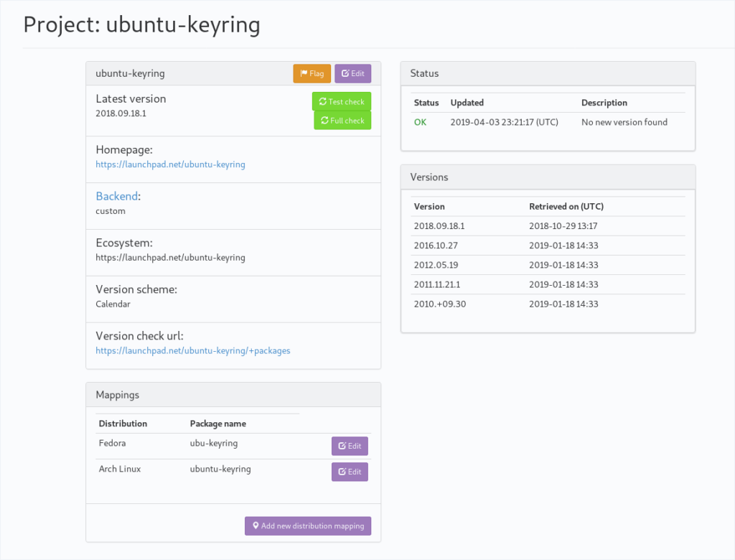Select updated timestamp 2019-04-03 23:21:17 (UTC)

505,122
